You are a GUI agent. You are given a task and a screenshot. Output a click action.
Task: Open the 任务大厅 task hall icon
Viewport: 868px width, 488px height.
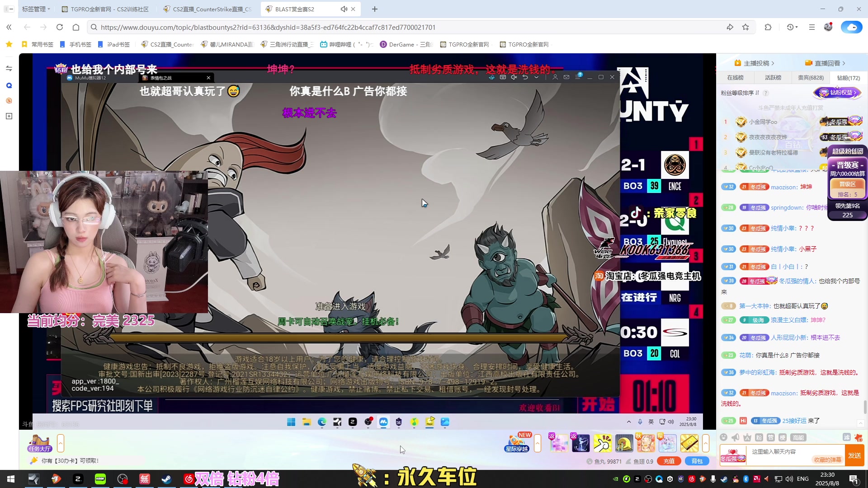[x=40, y=443]
